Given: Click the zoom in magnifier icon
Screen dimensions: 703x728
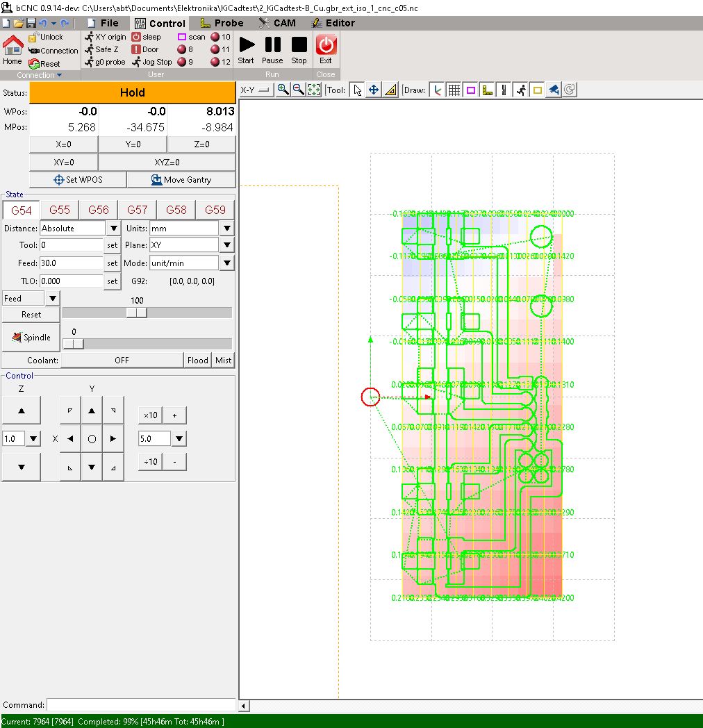Looking at the screenshot, I should tap(283, 90).
